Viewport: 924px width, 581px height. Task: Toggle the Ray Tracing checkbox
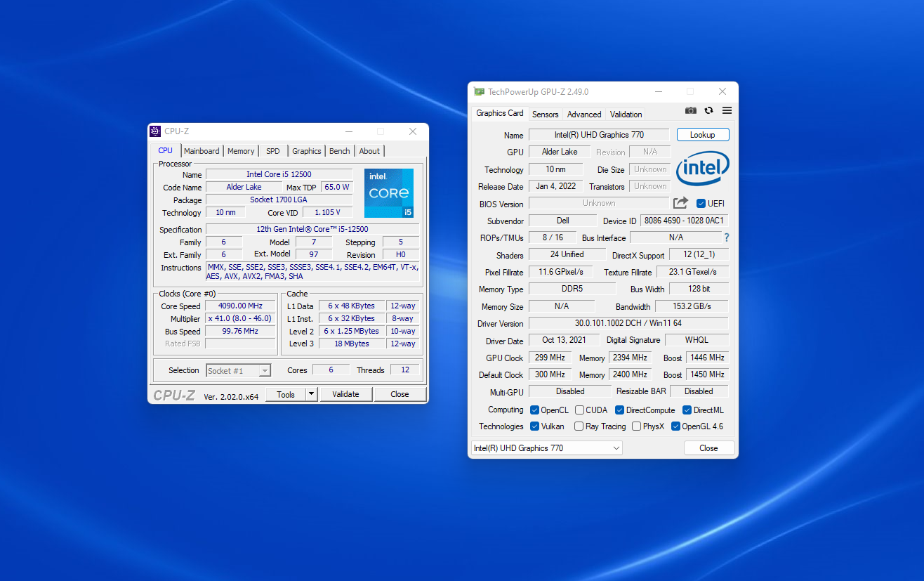pyautogui.click(x=579, y=426)
